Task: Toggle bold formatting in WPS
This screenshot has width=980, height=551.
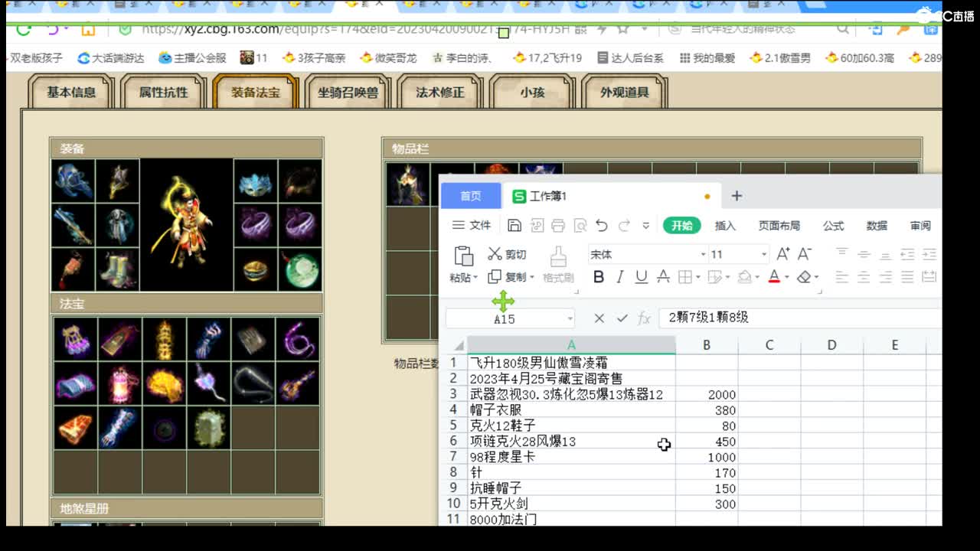Action: pyautogui.click(x=599, y=277)
